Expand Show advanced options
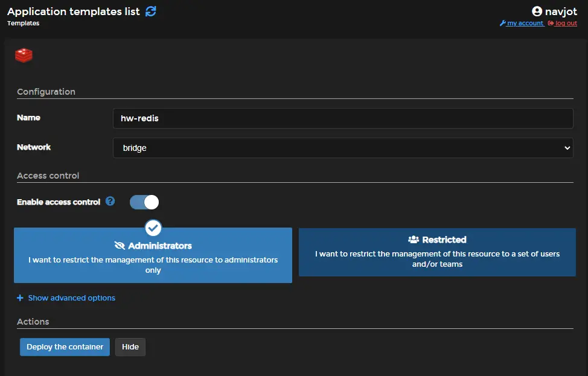588x376 pixels. [x=66, y=298]
